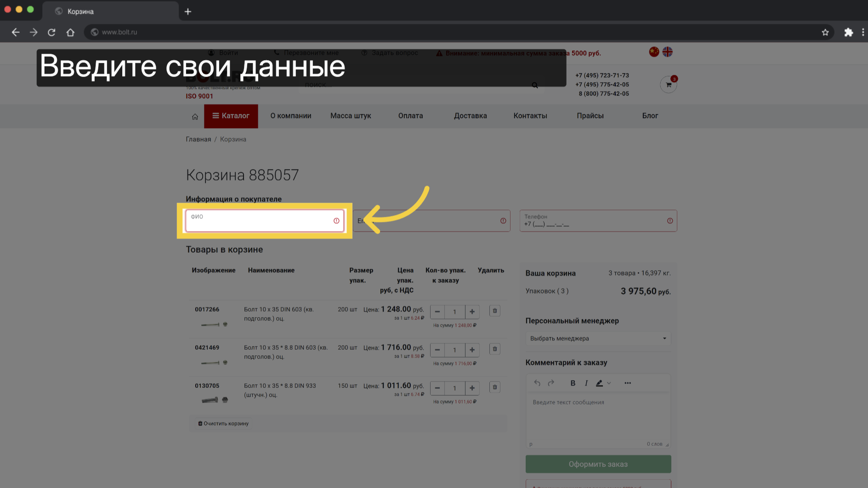Click the Главная breadcrumb link
This screenshot has width=868, height=488.
199,139
